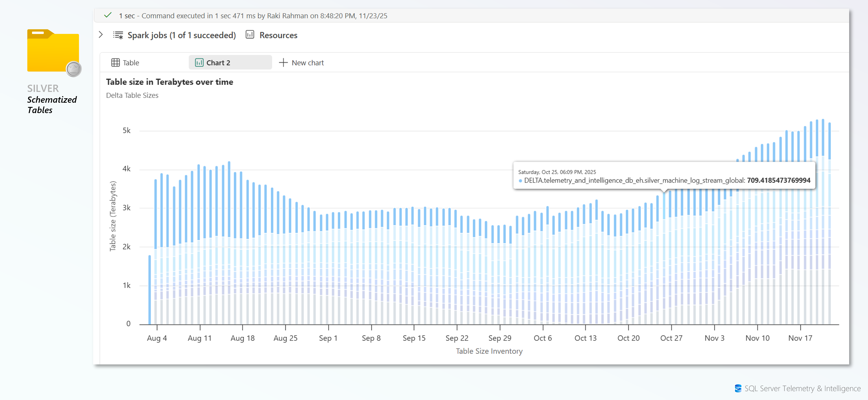Open Spark jobs (1 of 1 succeeded)
This screenshot has height=400, width=868.
coord(182,35)
